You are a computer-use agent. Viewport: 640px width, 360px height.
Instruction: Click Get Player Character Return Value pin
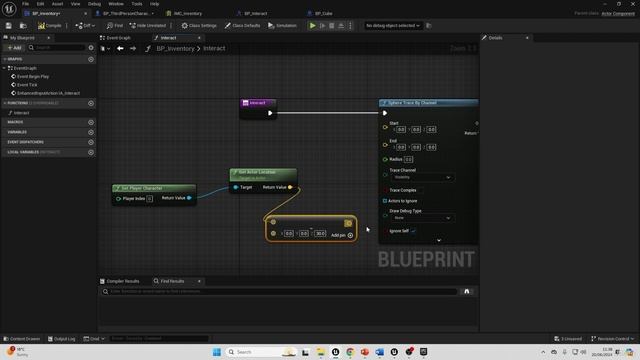[189, 198]
